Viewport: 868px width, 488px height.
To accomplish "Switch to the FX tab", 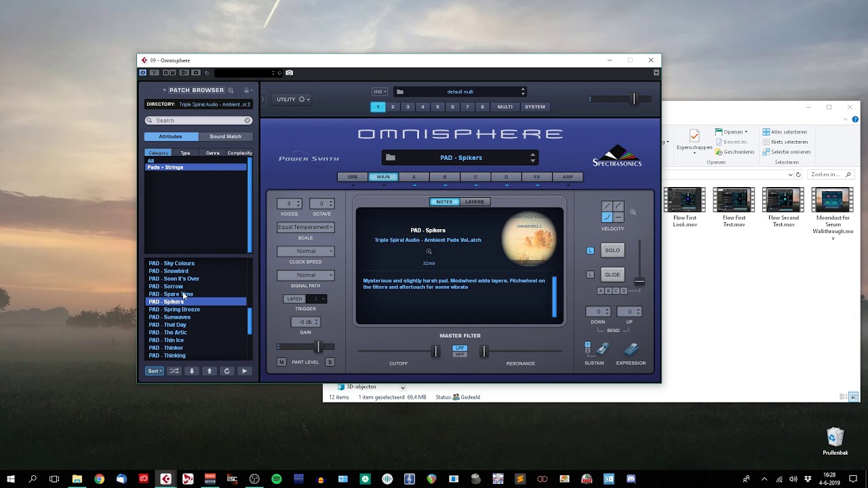I will click(537, 177).
